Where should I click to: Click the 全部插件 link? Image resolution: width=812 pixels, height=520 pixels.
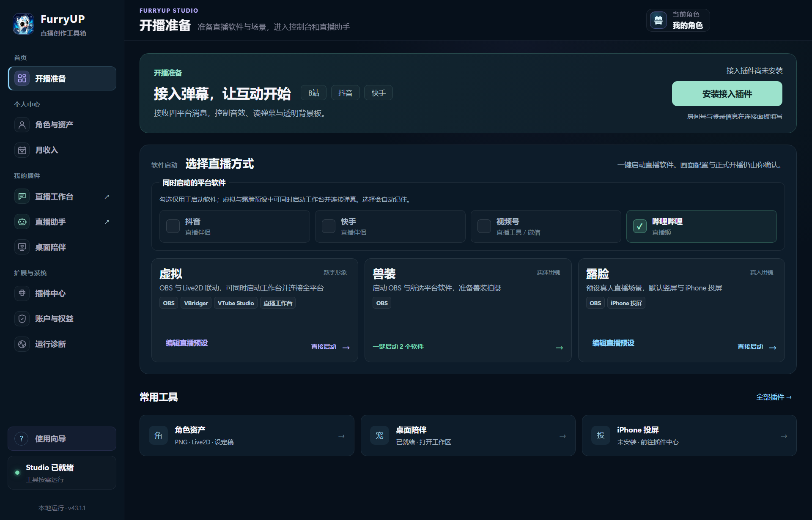click(774, 397)
